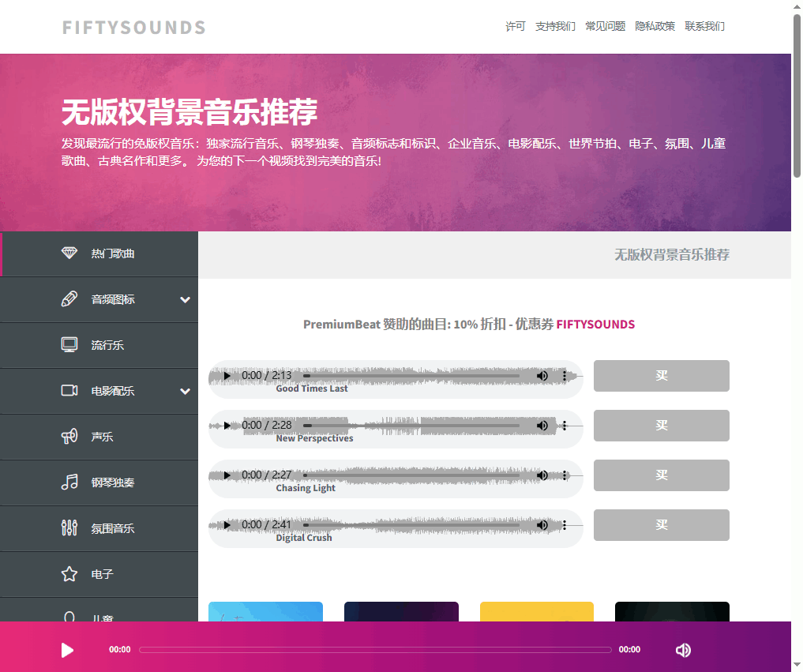Click the FIFTYSOUNDS logo link
Image resolution: width=803 pixels, height=672 pixels.
(x=133, y=28)
